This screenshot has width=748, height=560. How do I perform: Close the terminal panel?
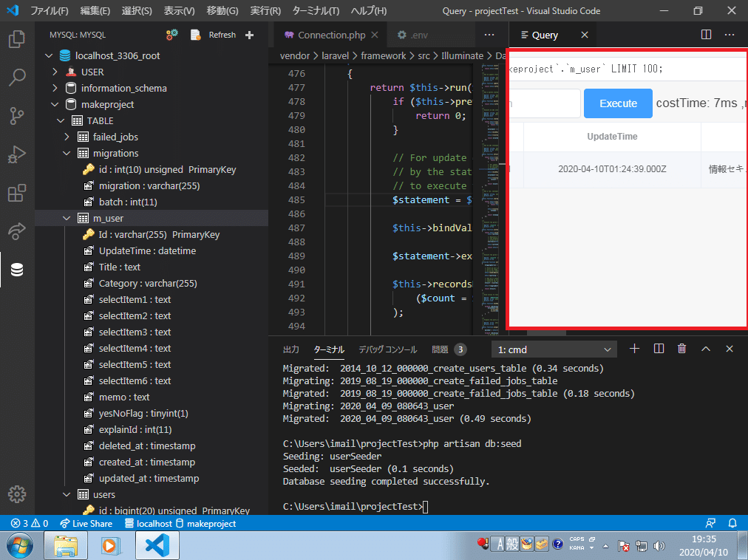click(730, 349)
